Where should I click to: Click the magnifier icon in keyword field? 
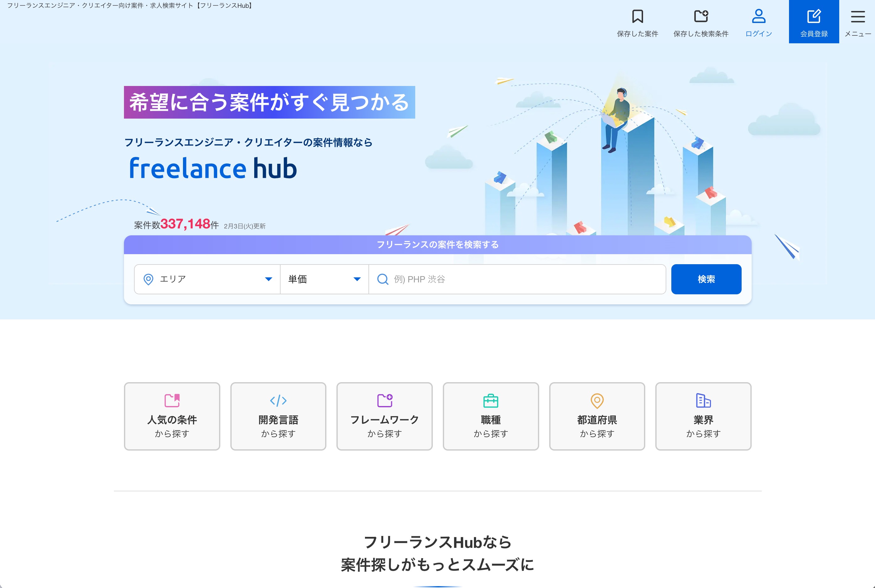tap(383, 279)
